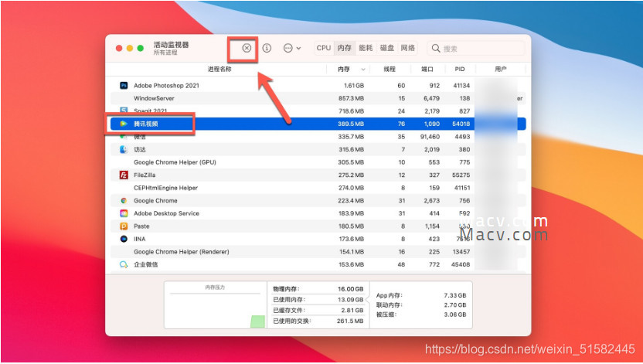The height and width of the screenshot is (364, 643).
Task: Click the 已使用内存 13.09 GB entry
Action: click(318, 300)
